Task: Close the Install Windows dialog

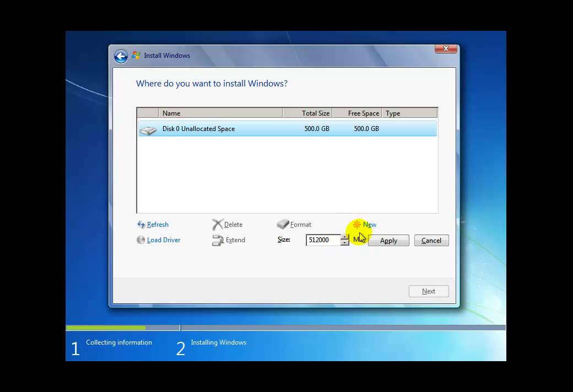Action: coord(446,48)
